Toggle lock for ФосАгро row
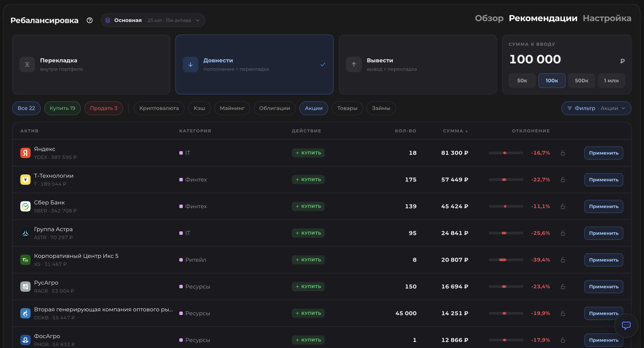The height and width of the screenshot is (348, 644). pyautogui.click(x=563, y=340)
